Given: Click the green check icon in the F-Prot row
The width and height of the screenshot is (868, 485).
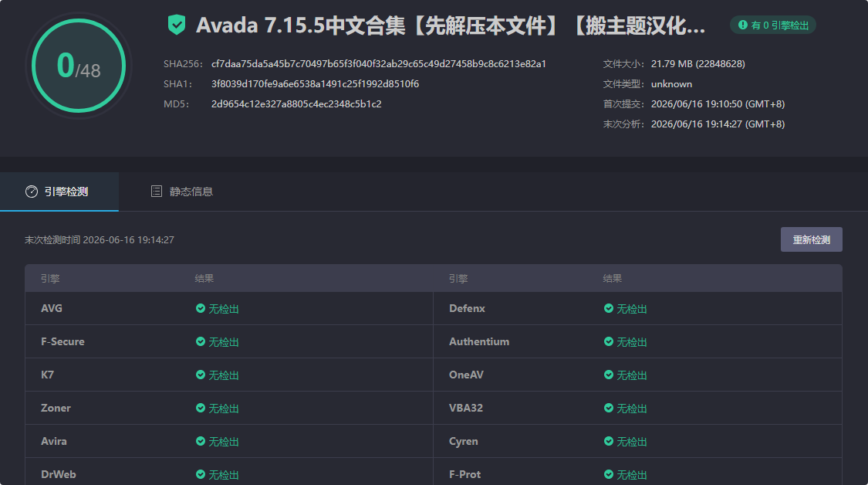Looking at the screenshot, I should coord(609,474).
